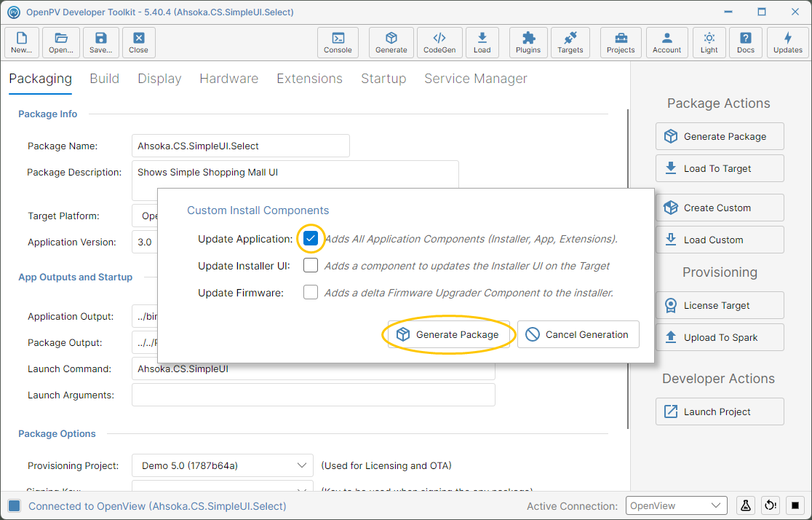Click Load To Target button
Screen dimensions: 812x520
[x=720, y=168]
